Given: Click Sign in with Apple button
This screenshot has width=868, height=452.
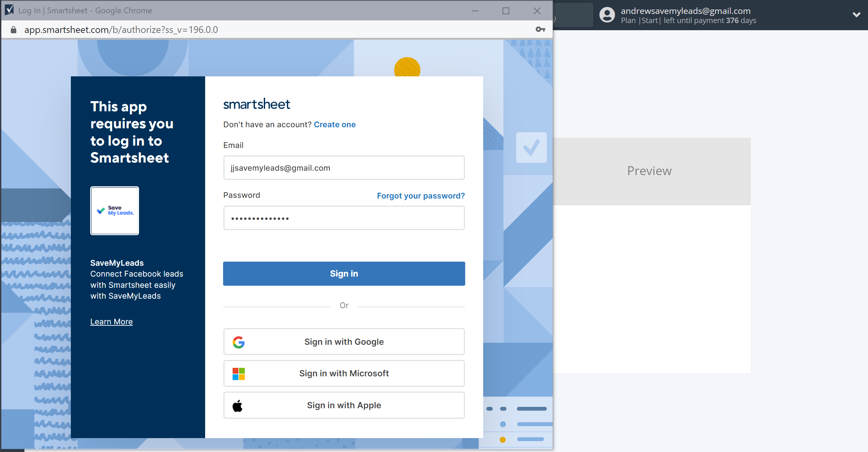Looking at the screenshot, I should click(x=344, y=405).
